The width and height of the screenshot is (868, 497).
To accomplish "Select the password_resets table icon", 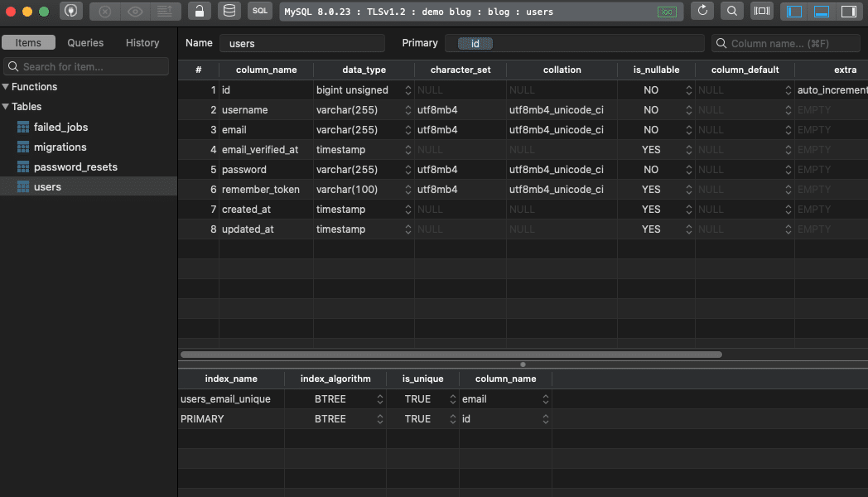I will [x=22, y=167].
